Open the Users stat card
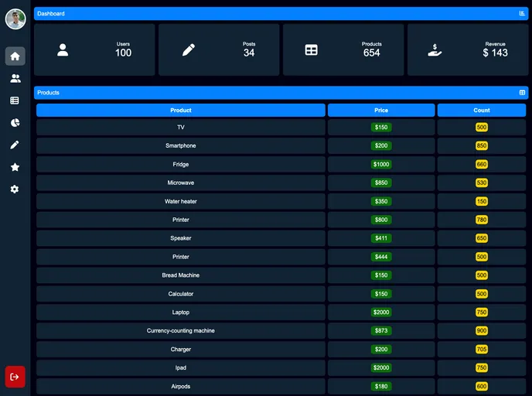 pos(94,49)
